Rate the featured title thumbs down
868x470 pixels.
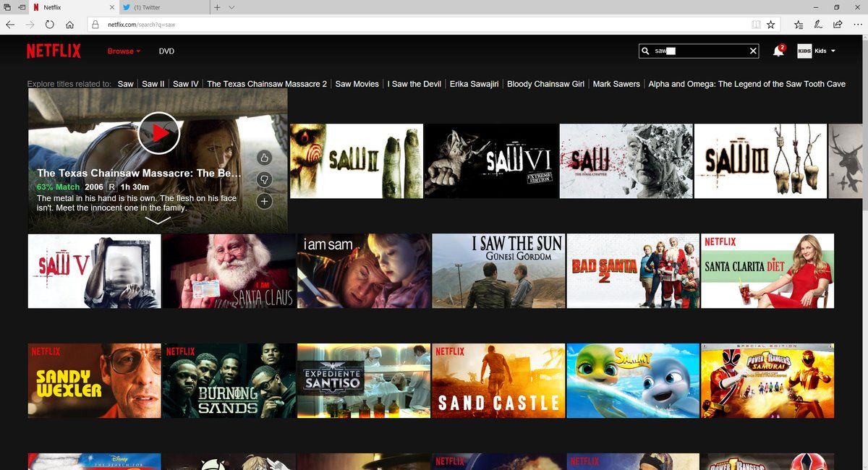point(264,179)
